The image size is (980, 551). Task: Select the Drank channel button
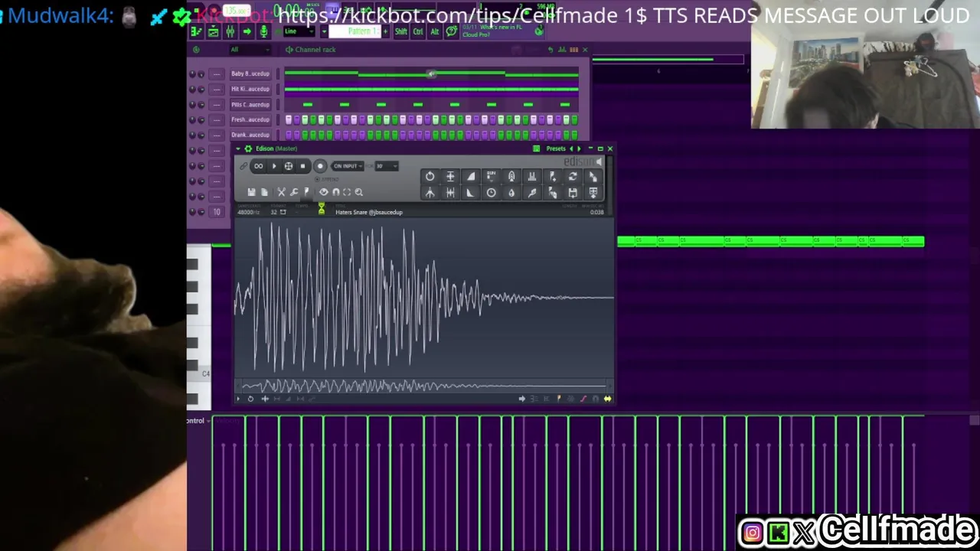[250, 135]
